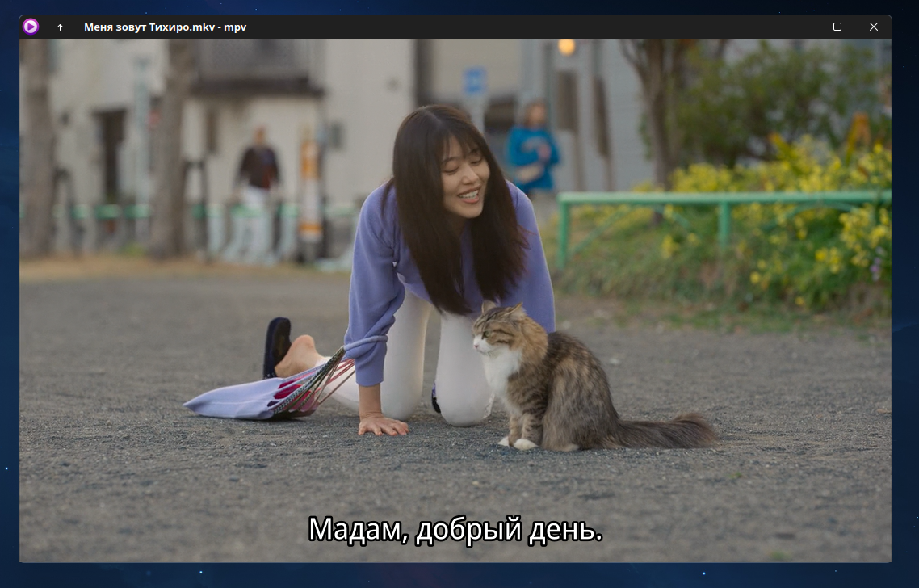The width and height of the screenshot is (919, 588).
Task: Click the subtitle text "Мадам, добрый день."
Action: coord(455,529)
